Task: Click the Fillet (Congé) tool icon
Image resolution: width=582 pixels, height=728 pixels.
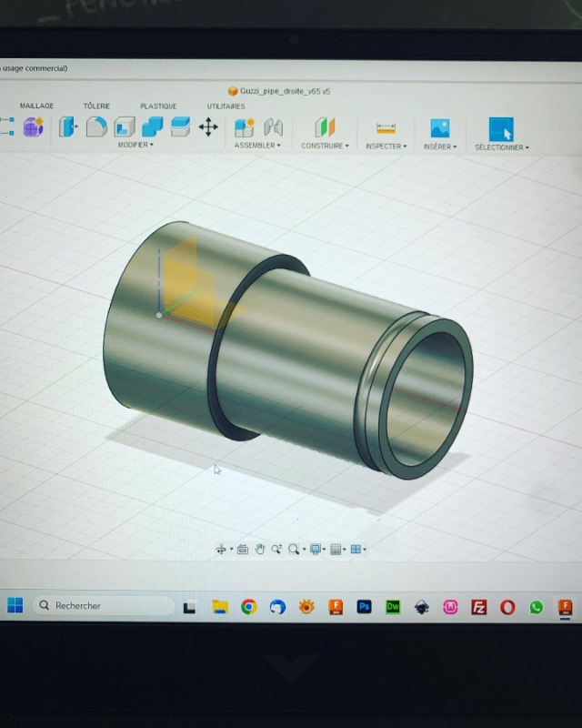Action: coord(96,127)
